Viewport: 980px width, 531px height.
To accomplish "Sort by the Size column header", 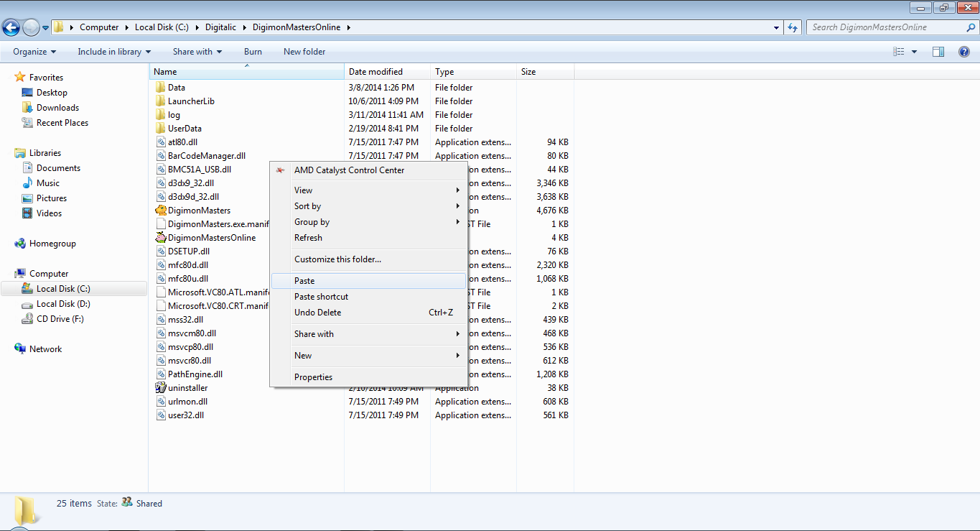I will (546, 72).
